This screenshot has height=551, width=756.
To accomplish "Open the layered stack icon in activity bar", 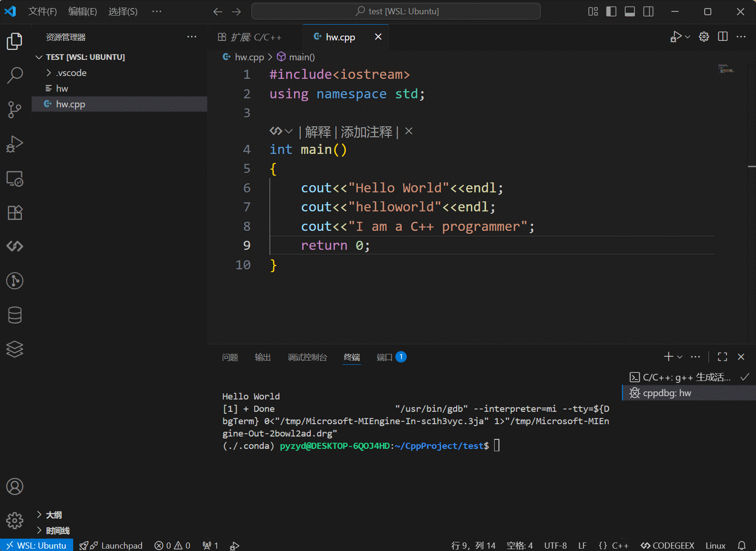I will click(15, 349).
